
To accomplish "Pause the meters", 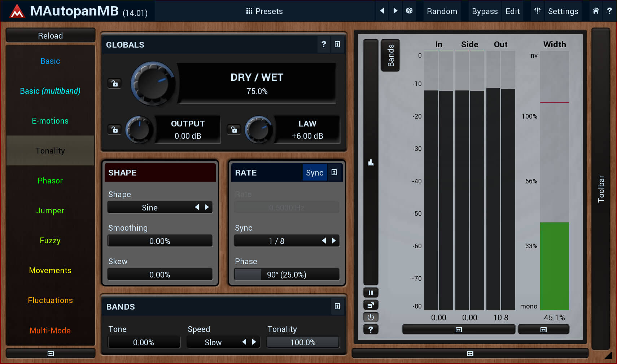I will click(x=371, y=293).
